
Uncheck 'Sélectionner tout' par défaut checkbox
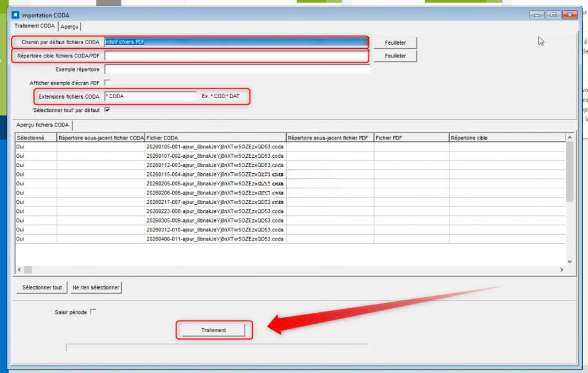(x=107, y=110)
